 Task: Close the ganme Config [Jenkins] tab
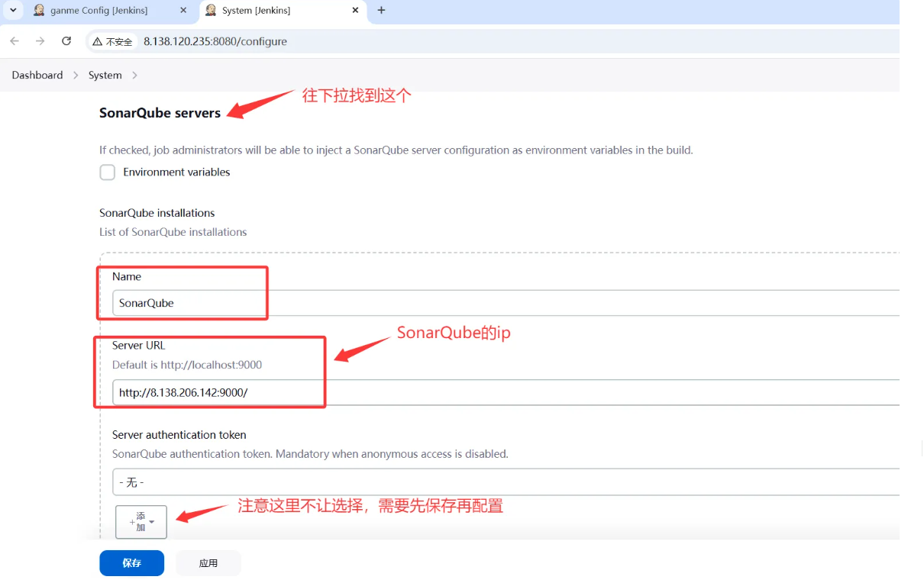pyautogui.click(x=183, y=11)
